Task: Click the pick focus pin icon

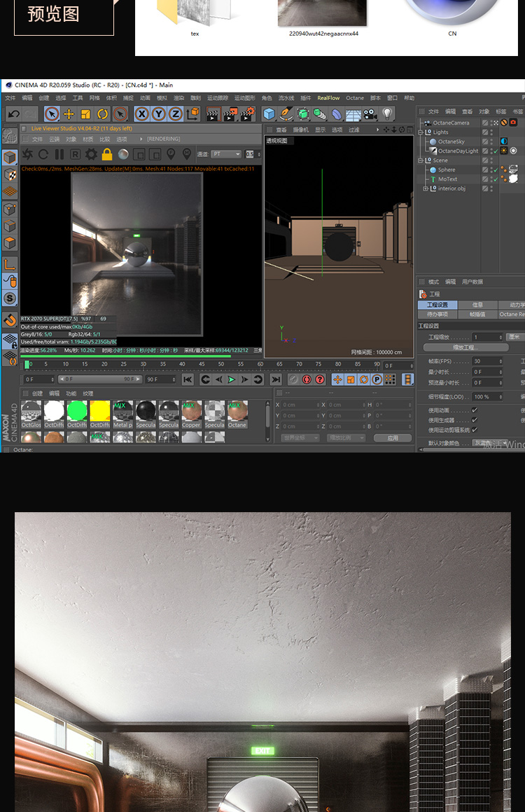Action: coord(171,154)
